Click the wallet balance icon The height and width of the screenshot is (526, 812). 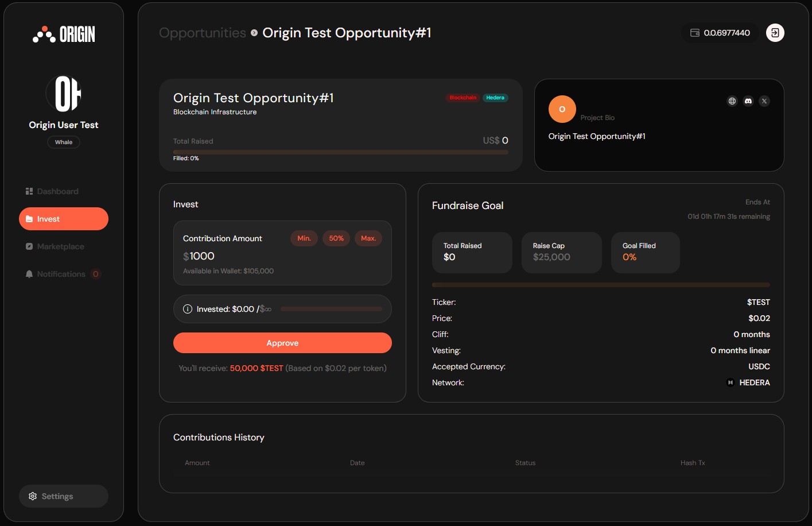point(694,33)
